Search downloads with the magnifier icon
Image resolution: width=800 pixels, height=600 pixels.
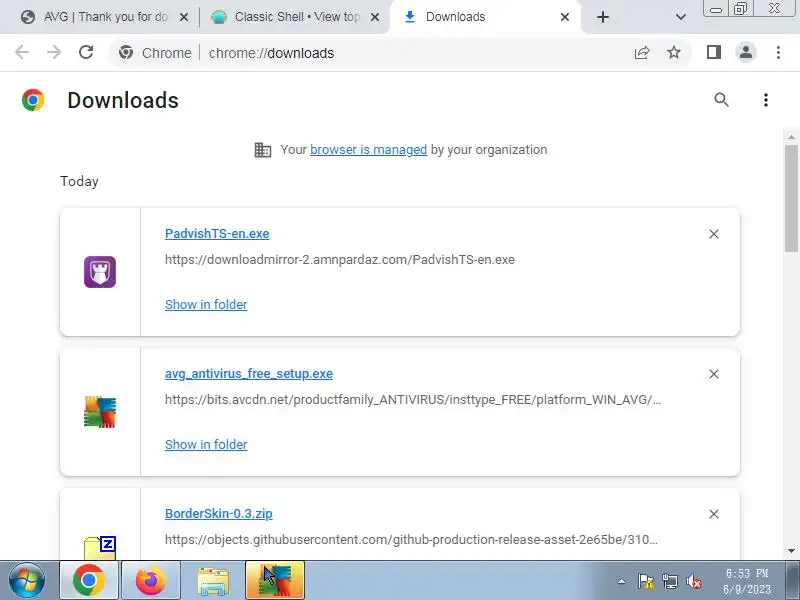[721, 100]
